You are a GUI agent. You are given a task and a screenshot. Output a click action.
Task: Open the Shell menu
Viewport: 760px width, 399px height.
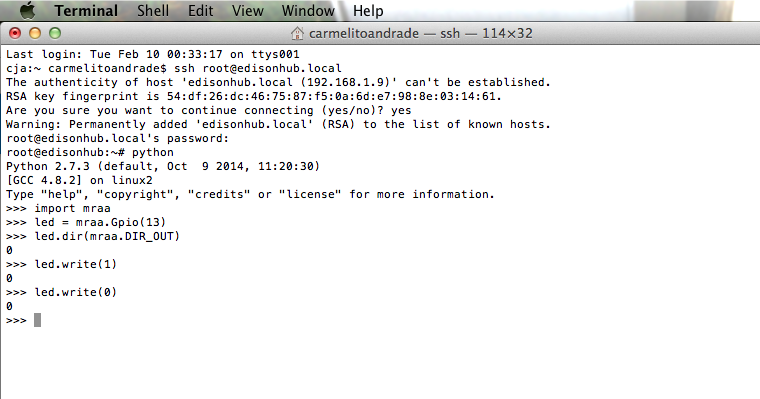153,11
